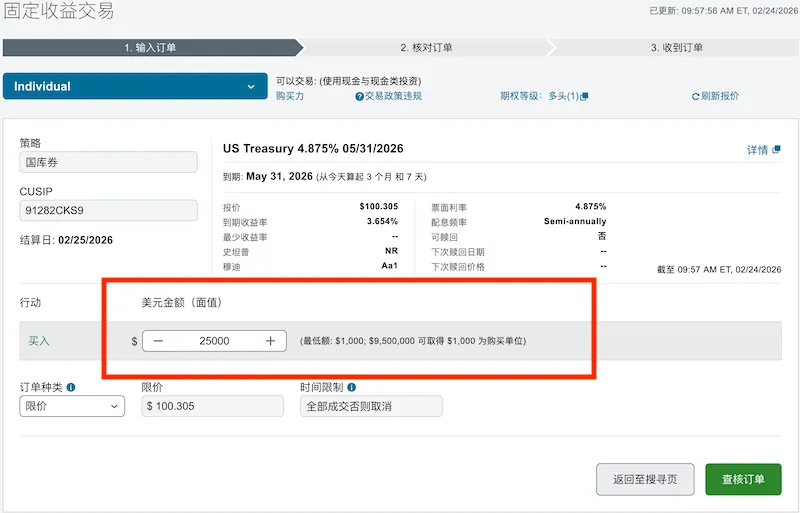Click the 固定收益交易 page heading
800x513 pixels.
coord(59,11)
